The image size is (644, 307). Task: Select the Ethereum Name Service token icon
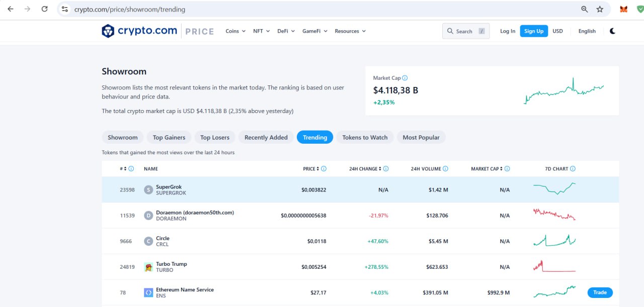148,292
